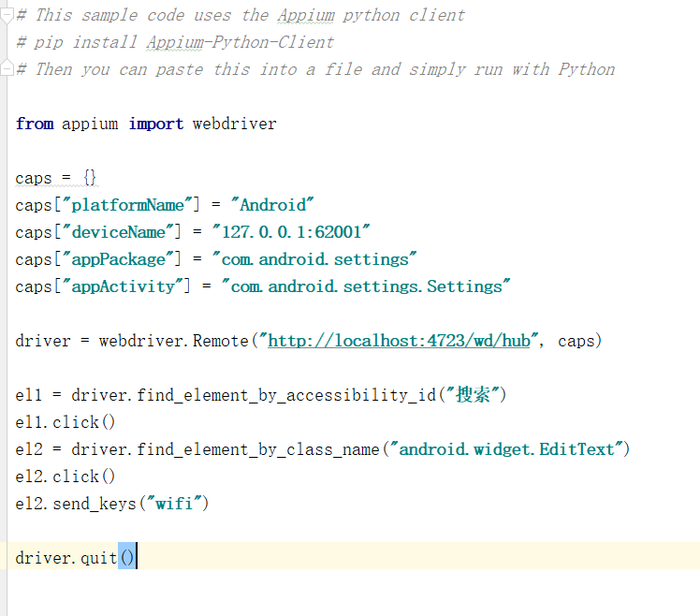The image size is (700, 616).
Task: Click 'find_element_by_class_name' method name
Action: pyautogui.click(x=258, y=449)
